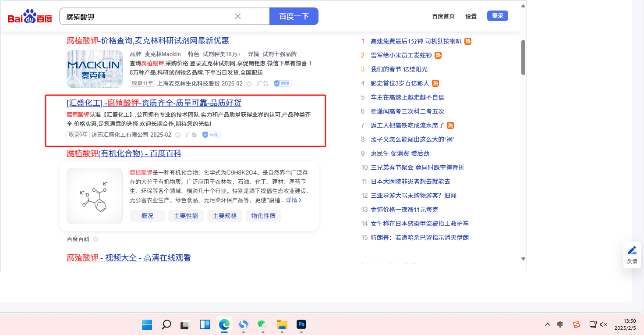Expand the dropdown arrow beside 百度百科 source
Image resolution: width=644 pixels, height=335 pixels.
click(x=96, y=239)
